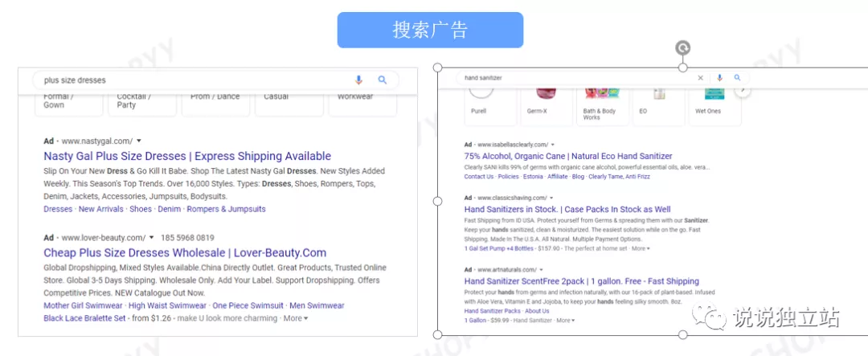Click the One Piece Swimsuit sitelink
Image resolution: width=868 pixels, height=356 pixels.
coord(248,305)
